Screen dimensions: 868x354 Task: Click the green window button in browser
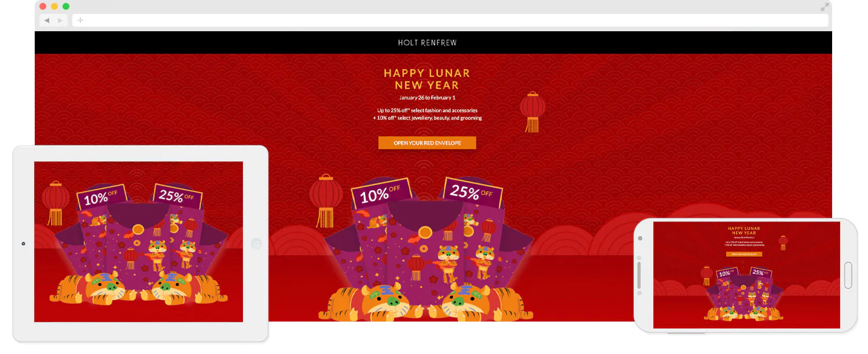(66, 6)
